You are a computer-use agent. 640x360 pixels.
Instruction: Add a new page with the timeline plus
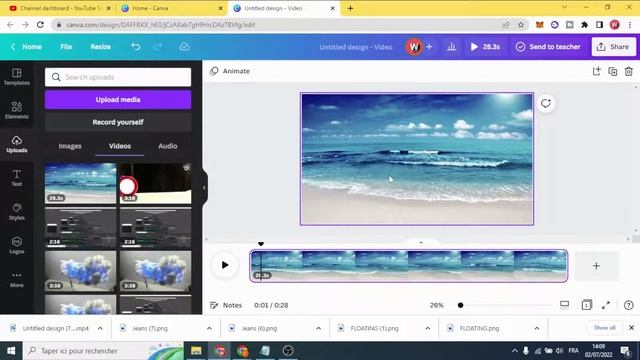point(596,266)
